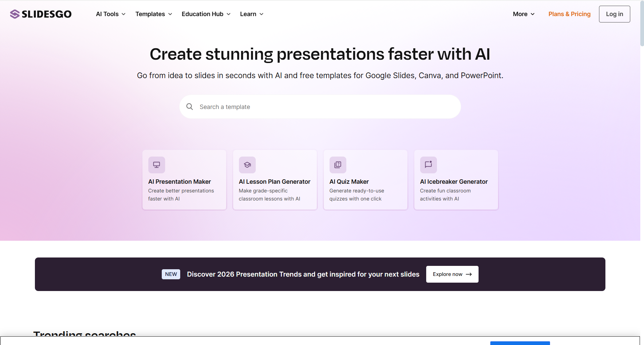Open the Education Hub menu
644x345 pixels.
(x=206, y=14)
